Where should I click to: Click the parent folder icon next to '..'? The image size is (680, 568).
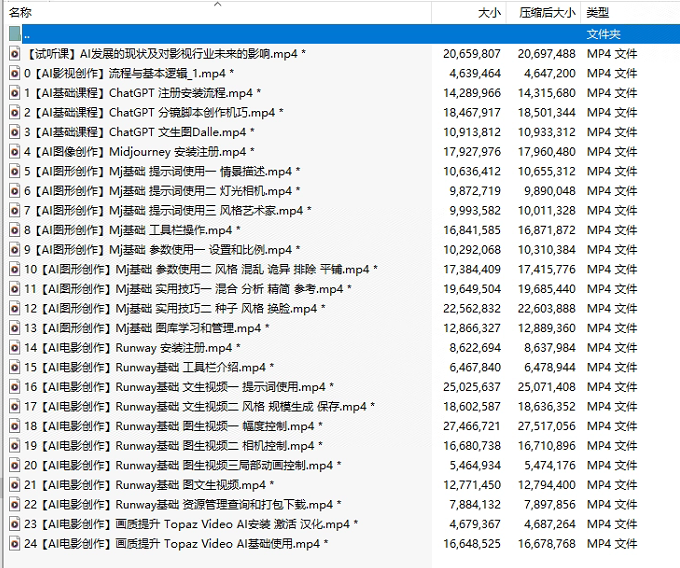[x=14, y=34]
